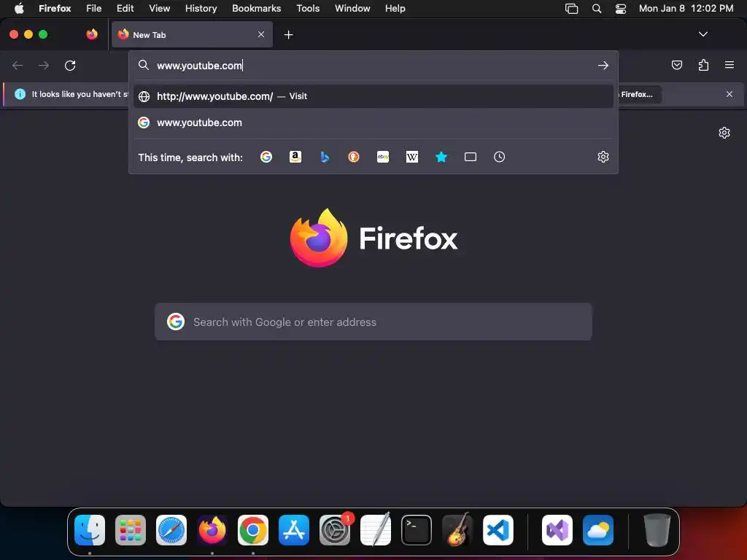747x560 pixels.
Task: Open the File menu
Action: 93,8
